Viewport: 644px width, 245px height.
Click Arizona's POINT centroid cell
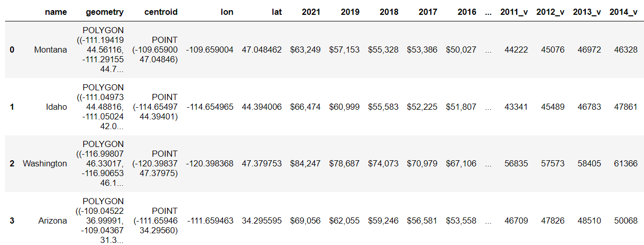[x=155, y=220]
